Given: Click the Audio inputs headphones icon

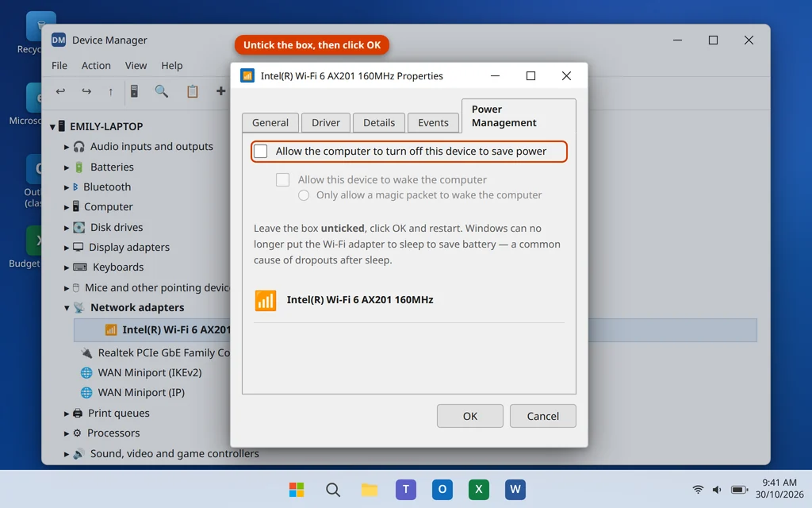Looking at the screenshot, I should click(79, 147).
